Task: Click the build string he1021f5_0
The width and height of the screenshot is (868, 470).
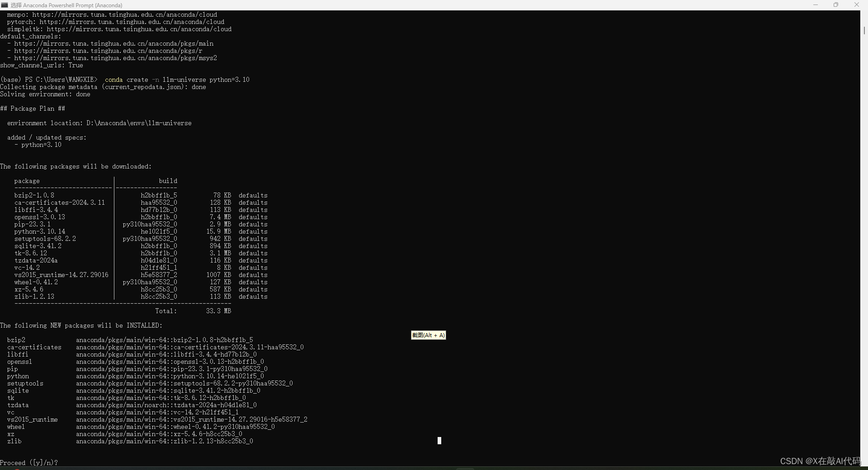Action: [159, 231]
